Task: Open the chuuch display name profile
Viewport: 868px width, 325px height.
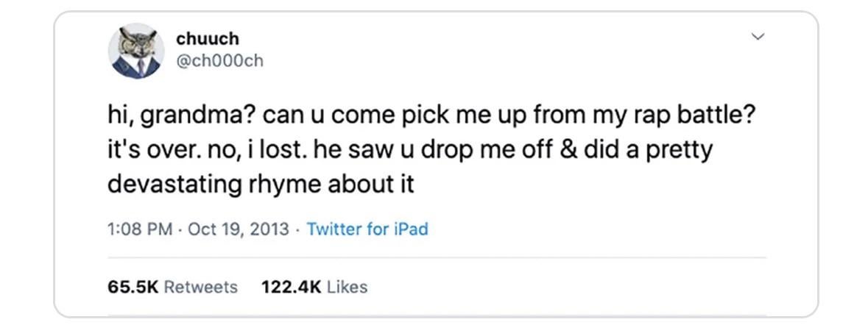Action: point(208,38)
